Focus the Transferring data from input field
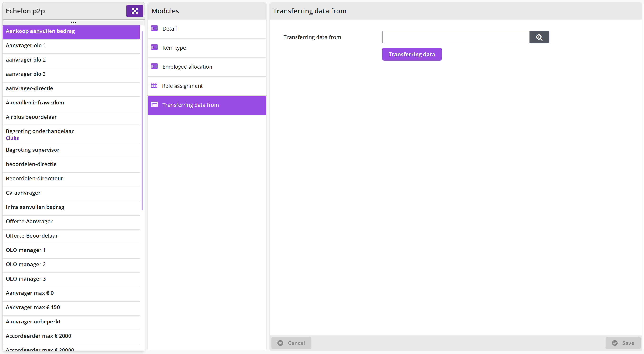This screenshot has width=644, height=354. (456, 37)
